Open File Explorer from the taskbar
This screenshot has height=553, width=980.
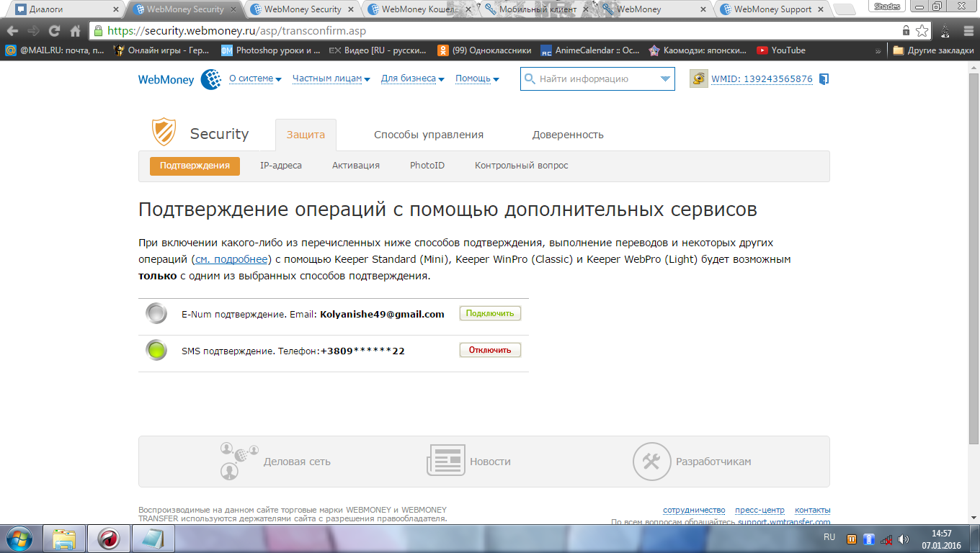click(x=64, y=539)
